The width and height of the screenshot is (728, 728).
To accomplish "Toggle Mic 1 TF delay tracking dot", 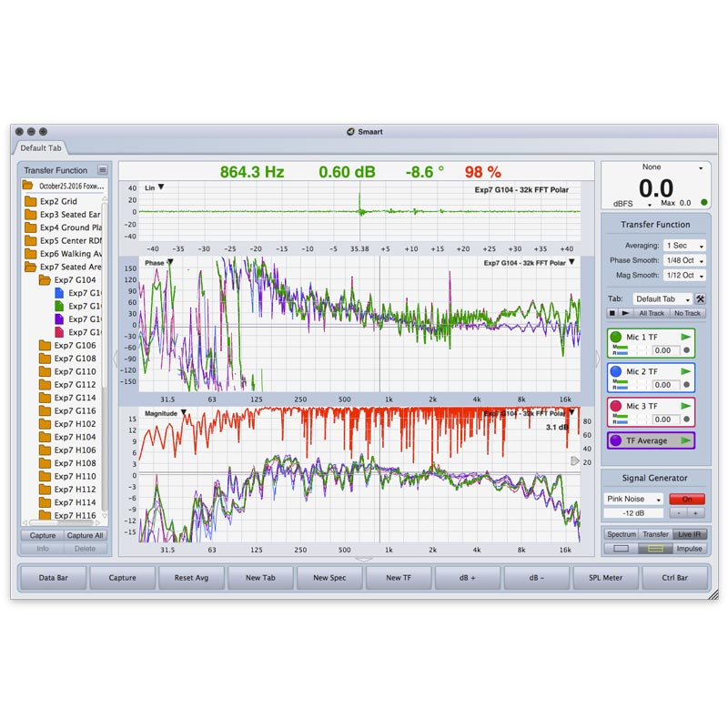I will coord(686,350).
